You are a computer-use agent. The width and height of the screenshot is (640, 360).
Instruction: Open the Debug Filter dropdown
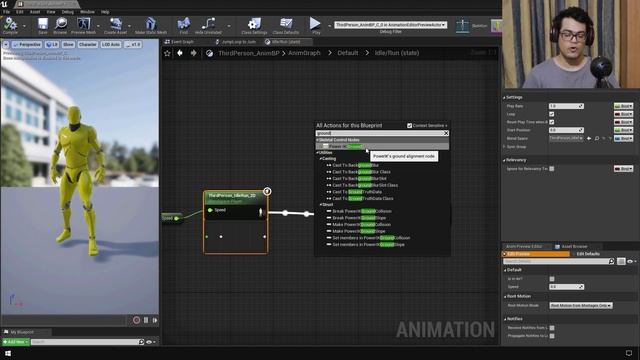click(391, 25)
